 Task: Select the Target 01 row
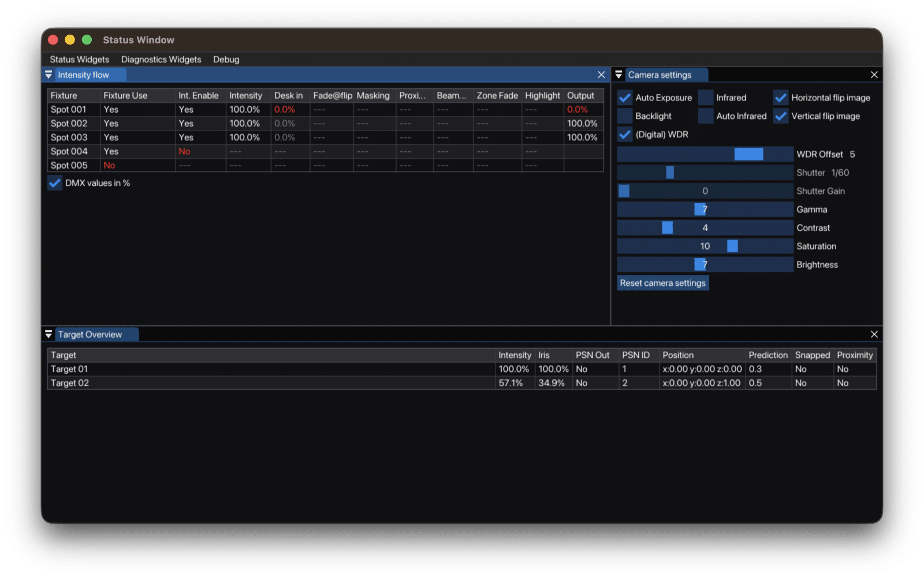[461, 369]
